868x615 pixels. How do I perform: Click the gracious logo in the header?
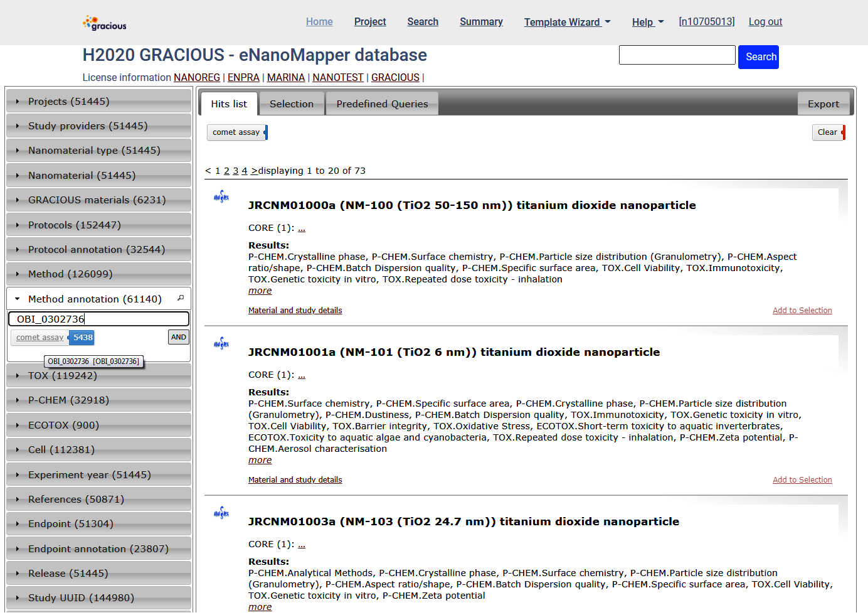(104, 23)
